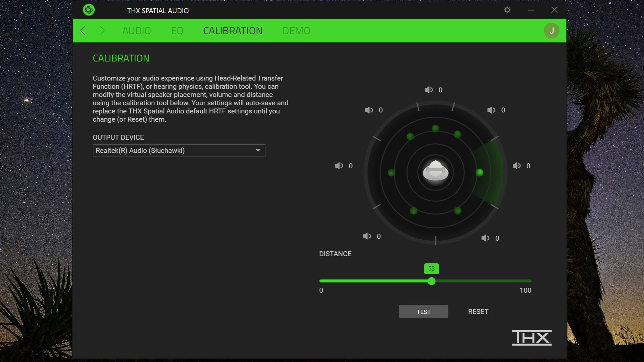Click the bottom-right speaker volume icon
Viewport: 644px width, 362px height.
tap(485, 238)
